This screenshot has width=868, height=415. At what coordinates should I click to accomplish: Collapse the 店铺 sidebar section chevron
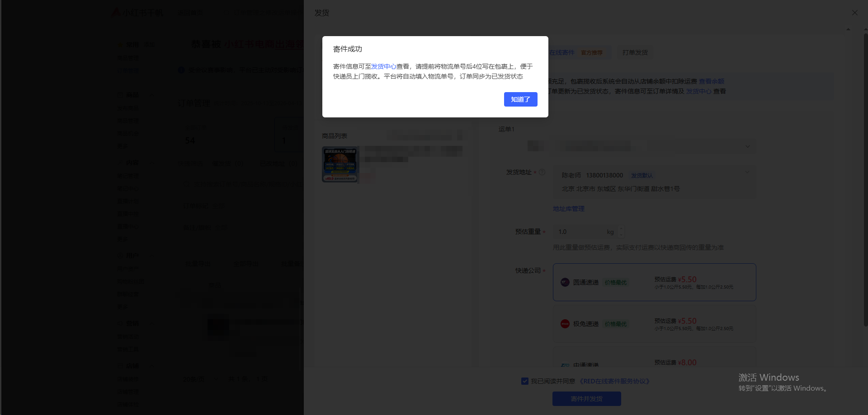[x=152, y=366]
